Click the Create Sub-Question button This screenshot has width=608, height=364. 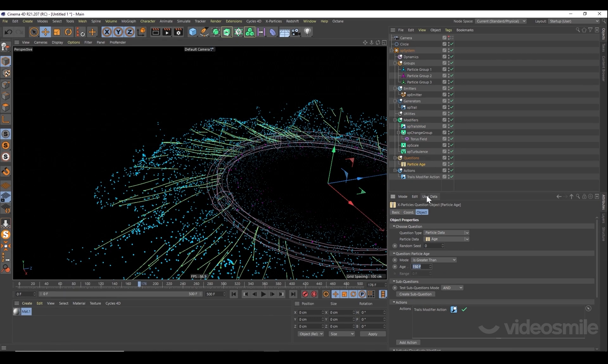[415, 294]
